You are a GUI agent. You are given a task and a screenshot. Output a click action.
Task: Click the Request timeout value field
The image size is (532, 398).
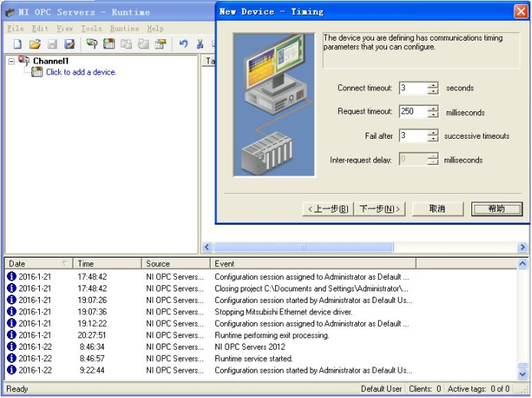coord(413,111)
